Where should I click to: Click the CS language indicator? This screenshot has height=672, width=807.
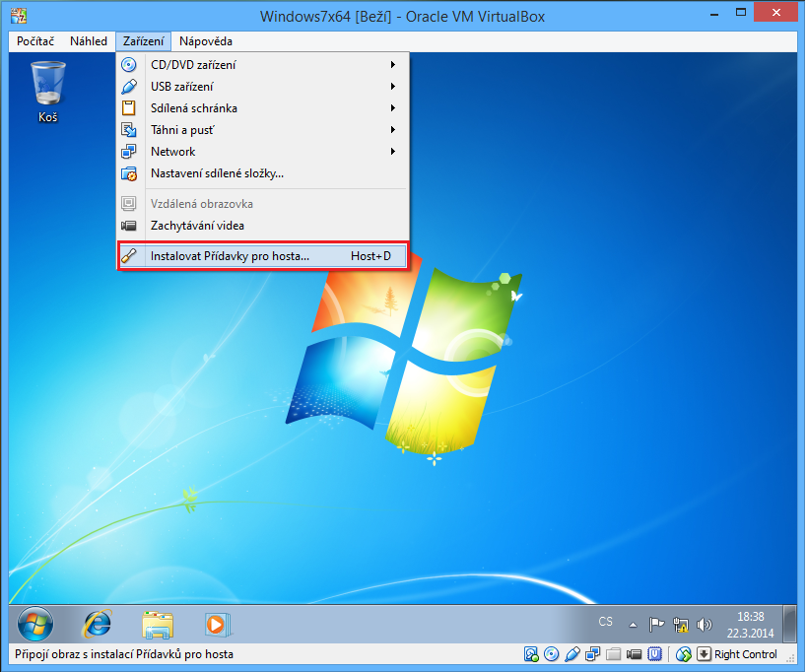point(605,622)
